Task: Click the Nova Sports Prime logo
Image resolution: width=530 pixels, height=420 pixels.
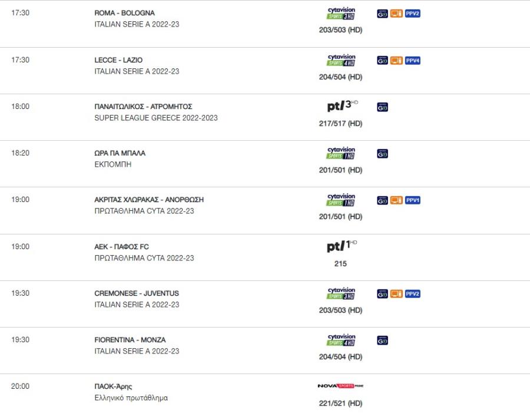Action: coord(340,386)
